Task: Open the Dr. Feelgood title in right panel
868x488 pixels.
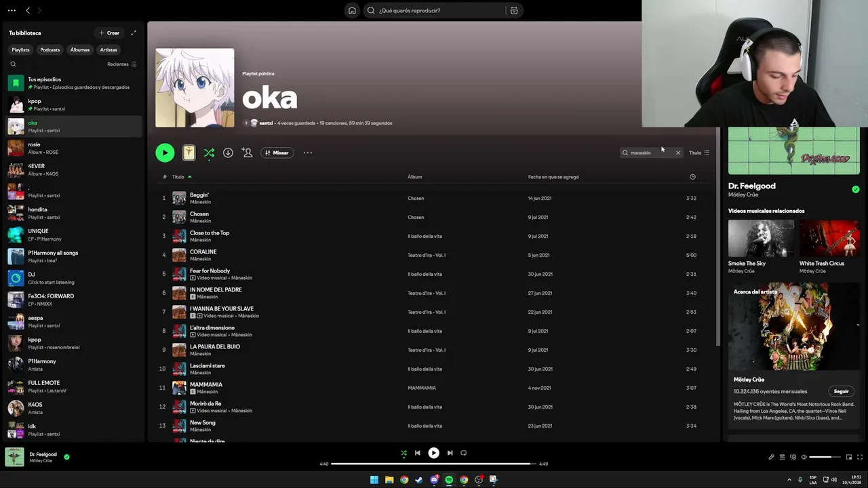Action: 751,186
